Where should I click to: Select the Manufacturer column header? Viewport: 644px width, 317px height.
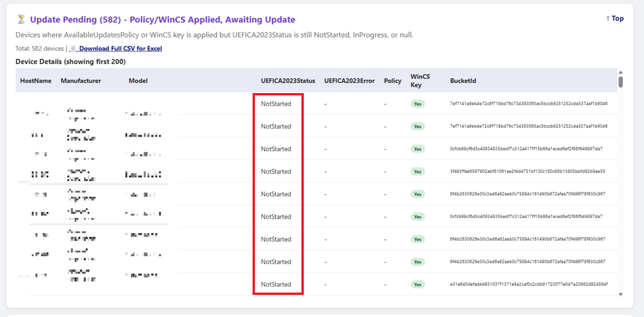point(81,81)
